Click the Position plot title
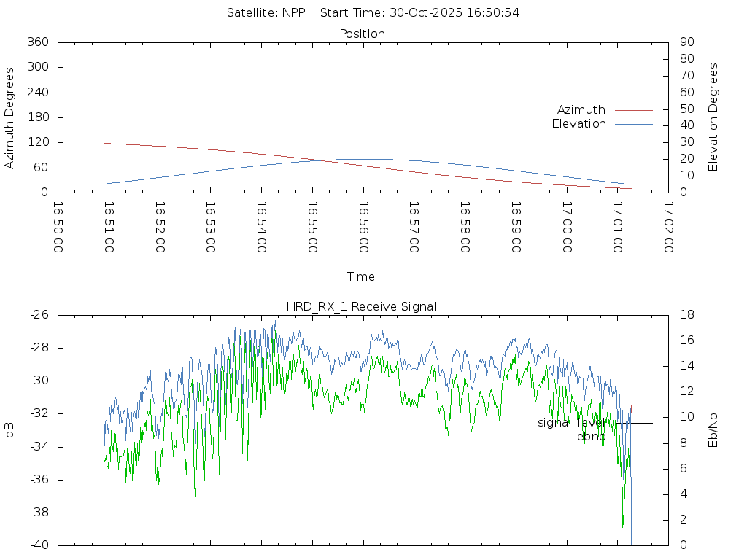Image resolution: width=747 pixels, height=560 pixels. 363,34
